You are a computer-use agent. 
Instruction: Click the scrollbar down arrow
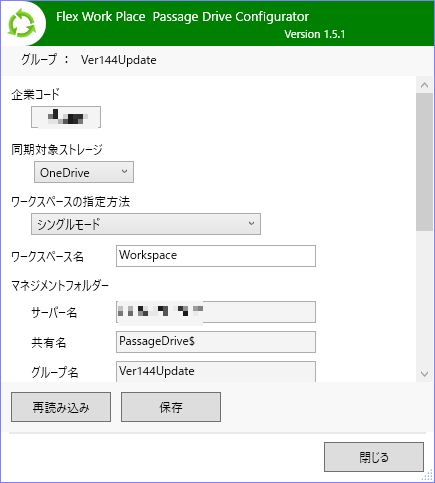coord(424,374)
